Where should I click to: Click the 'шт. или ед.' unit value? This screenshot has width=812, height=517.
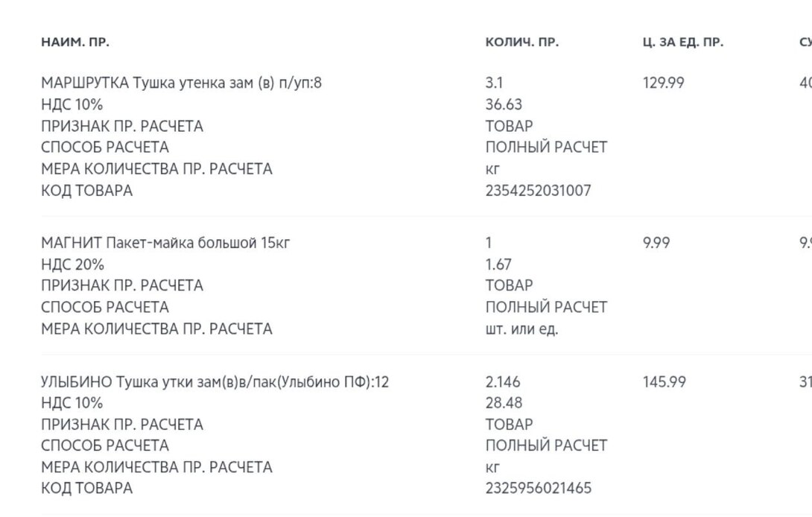pos(521,329)
